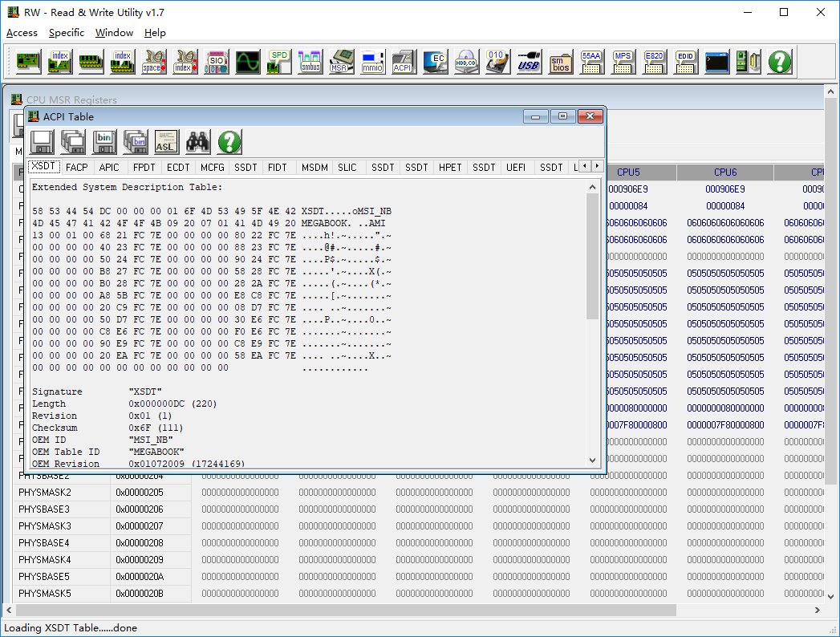Open the USB information toolbar icon
840x637 pixels.
pos(529,62)
